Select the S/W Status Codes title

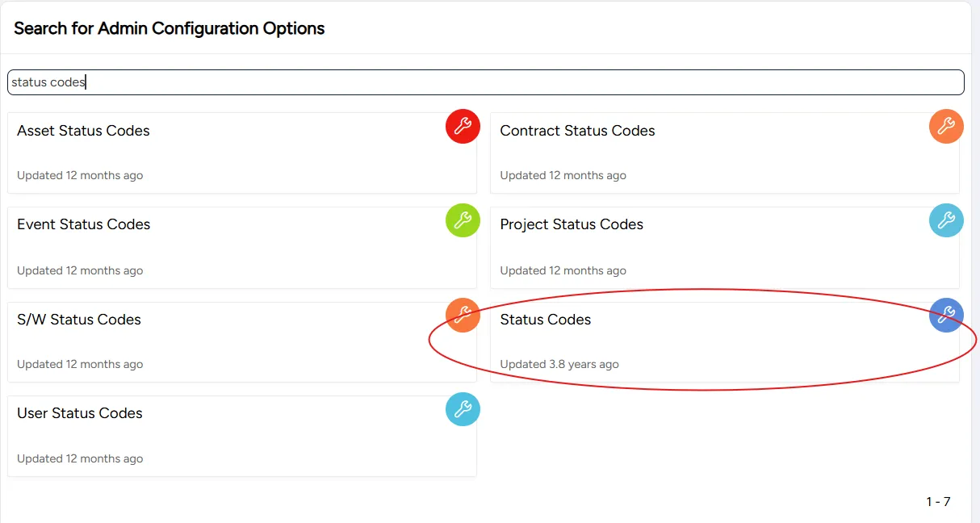(x=79, y=320)
